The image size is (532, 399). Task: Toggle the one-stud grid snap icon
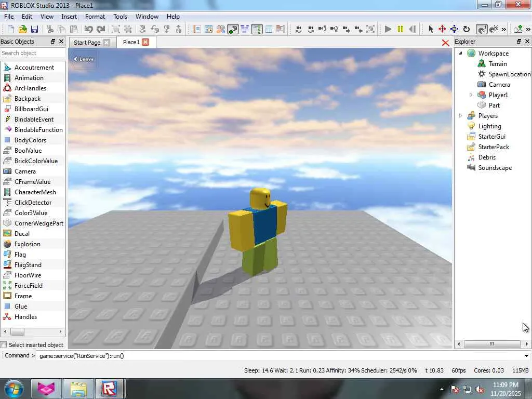482,29
